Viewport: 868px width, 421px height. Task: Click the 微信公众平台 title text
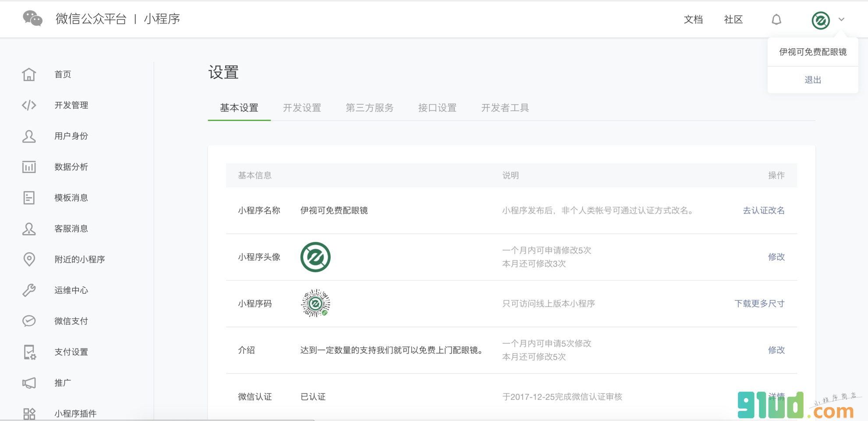click(91, 19)
